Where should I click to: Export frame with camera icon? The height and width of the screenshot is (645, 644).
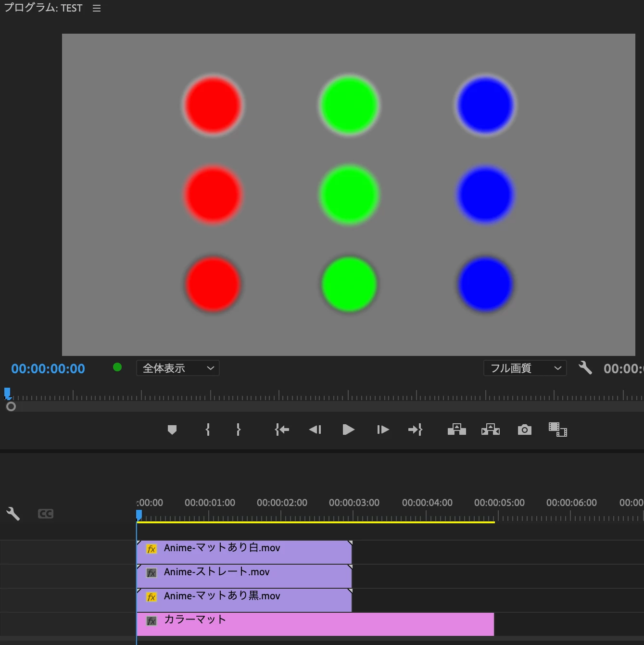point(525,430)
